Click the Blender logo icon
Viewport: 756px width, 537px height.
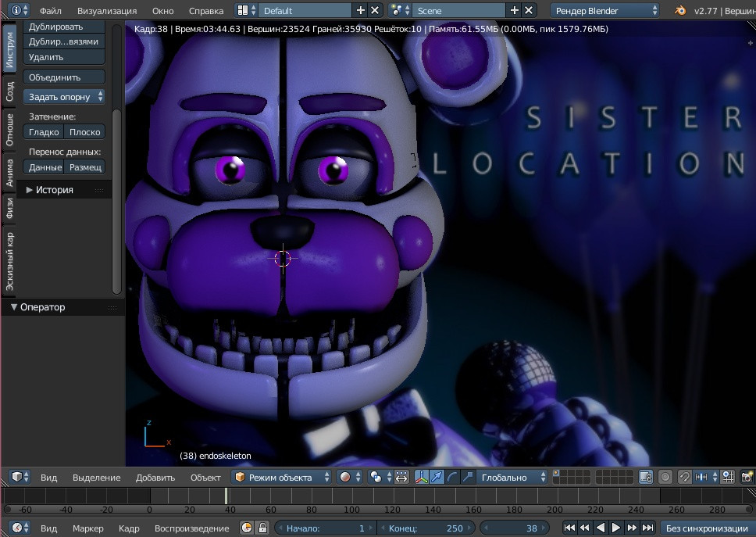click(x=680, y=10)
